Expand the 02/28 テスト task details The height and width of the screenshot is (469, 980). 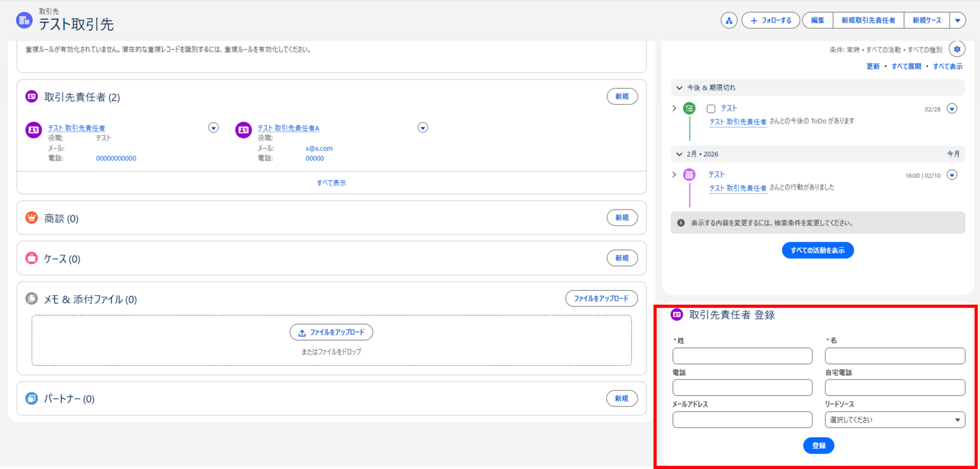pos(674,108)
